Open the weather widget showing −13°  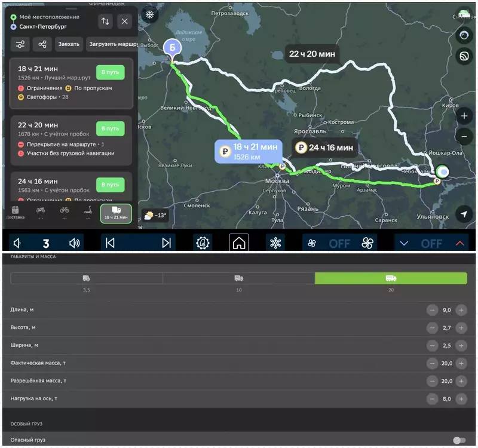[155, 216]
